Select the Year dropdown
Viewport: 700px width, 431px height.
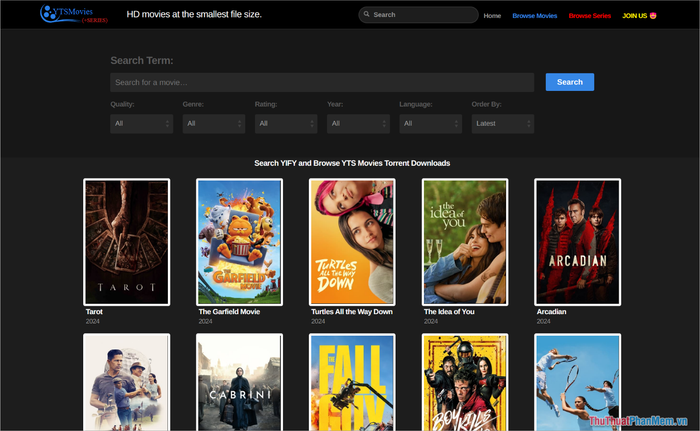point(358,124)
